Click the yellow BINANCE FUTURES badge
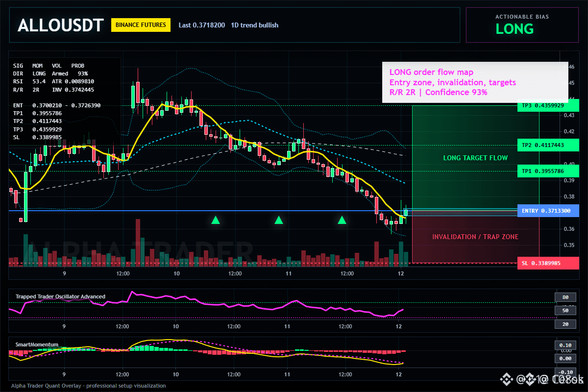 [141, 24]
